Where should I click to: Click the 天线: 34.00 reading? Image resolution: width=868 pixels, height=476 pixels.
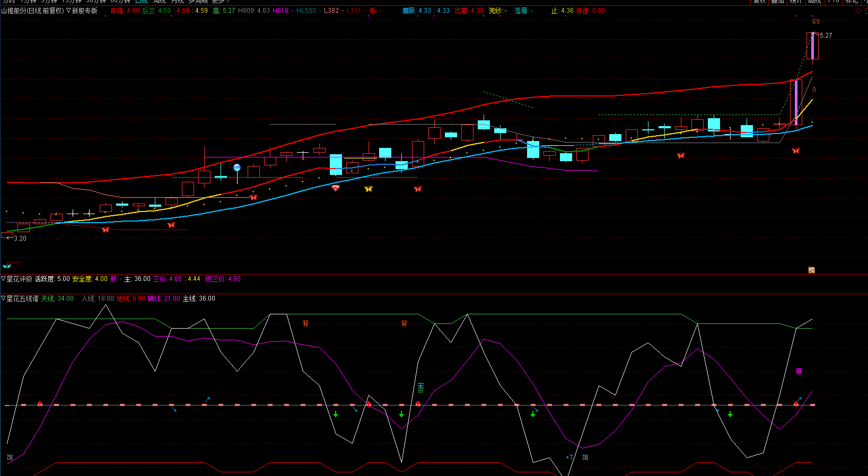57,299
